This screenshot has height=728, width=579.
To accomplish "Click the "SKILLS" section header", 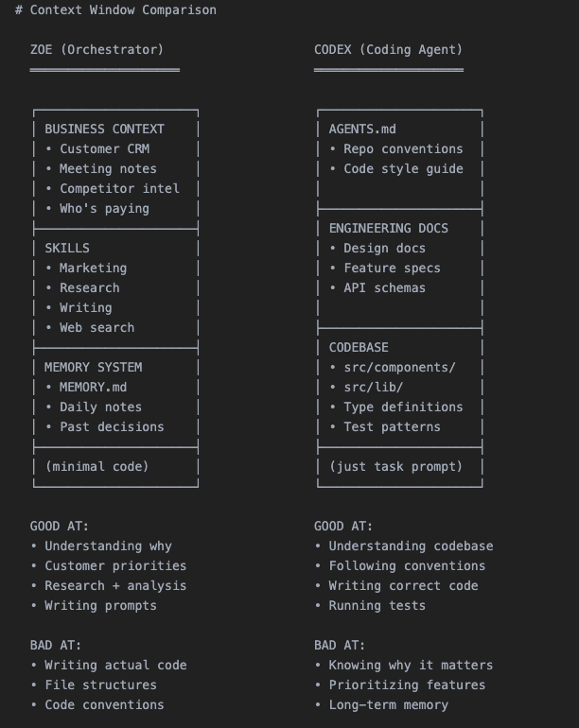I will coord(67,248).
